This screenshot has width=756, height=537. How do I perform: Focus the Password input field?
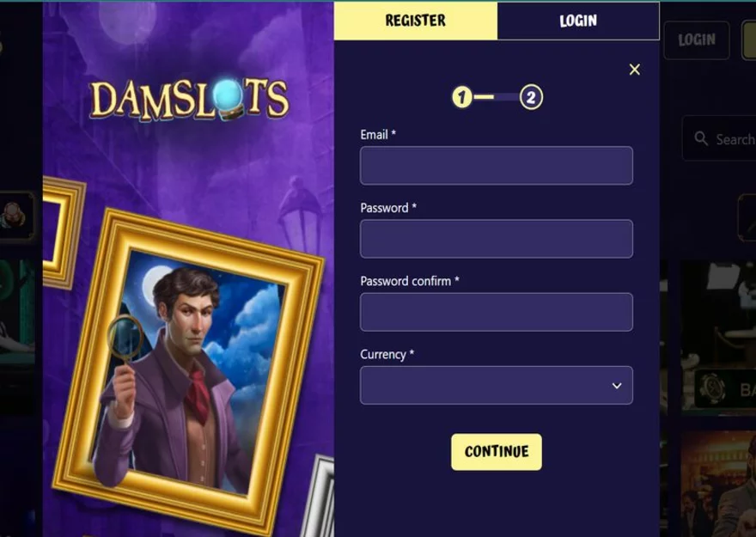(497, 239)
